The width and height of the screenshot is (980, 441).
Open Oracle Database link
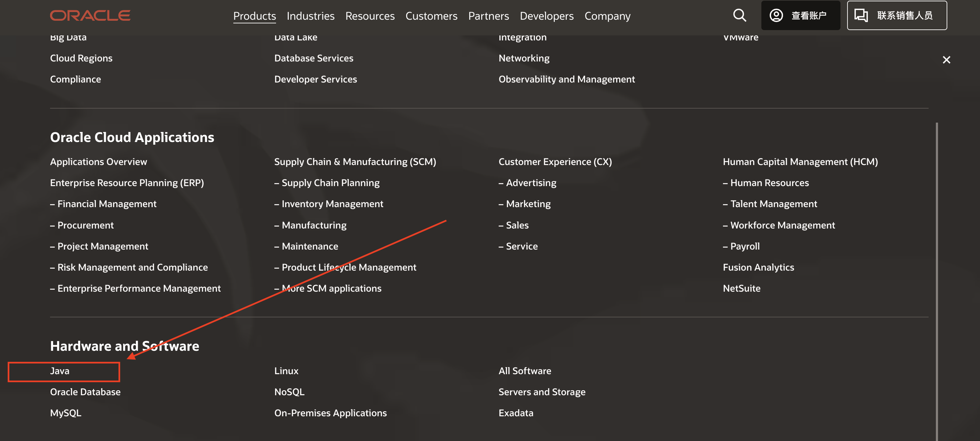pos(85,392)
